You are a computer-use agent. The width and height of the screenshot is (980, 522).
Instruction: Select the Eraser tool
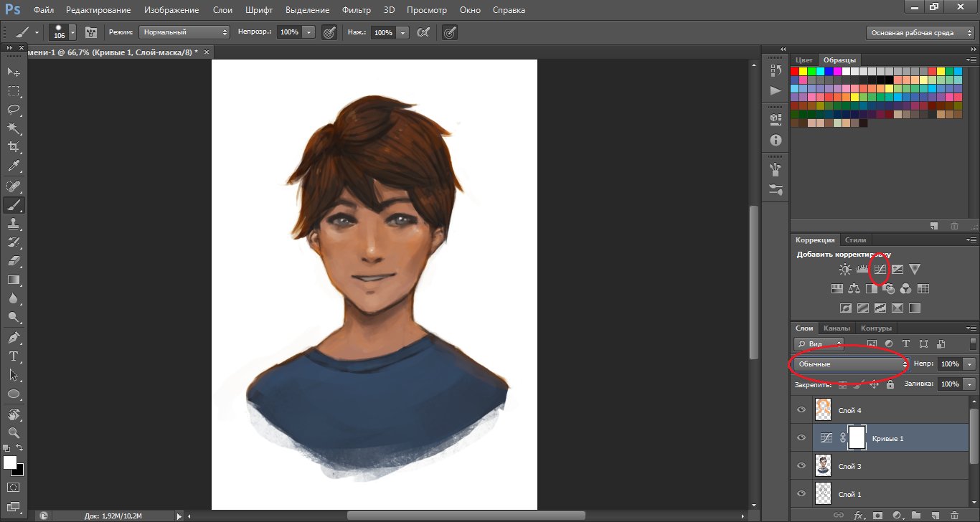[14, 261]
